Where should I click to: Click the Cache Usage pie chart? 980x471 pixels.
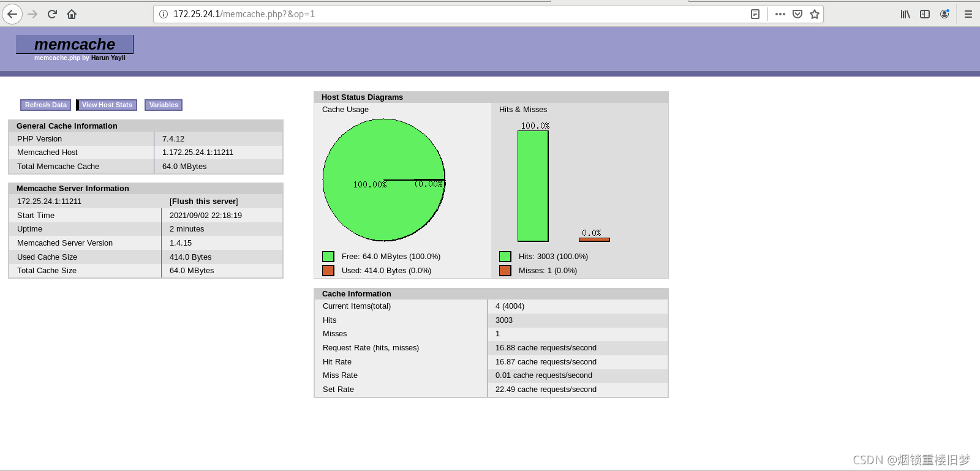tap(384, 180)
